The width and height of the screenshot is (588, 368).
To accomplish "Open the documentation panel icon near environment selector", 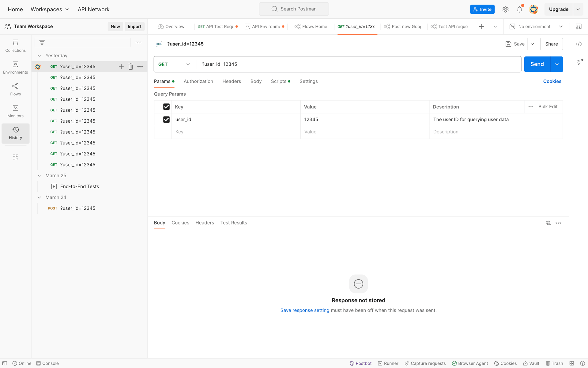I will [x=579, y=26].
